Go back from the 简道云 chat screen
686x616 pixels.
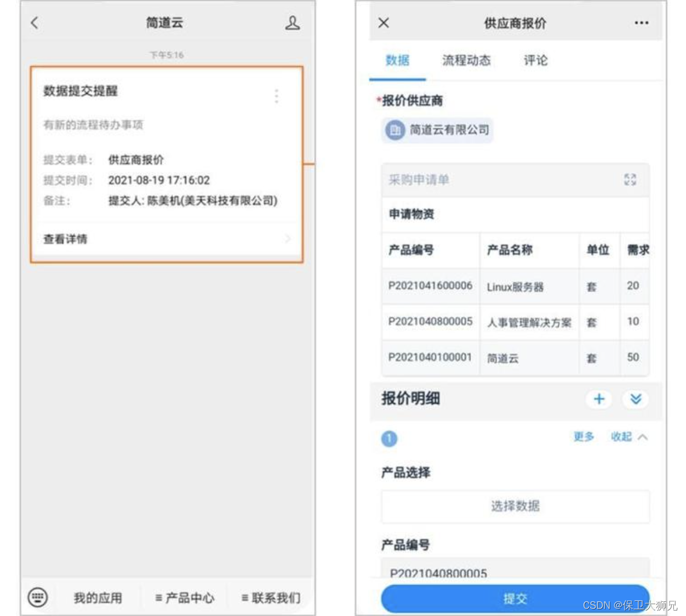(35, 23)
